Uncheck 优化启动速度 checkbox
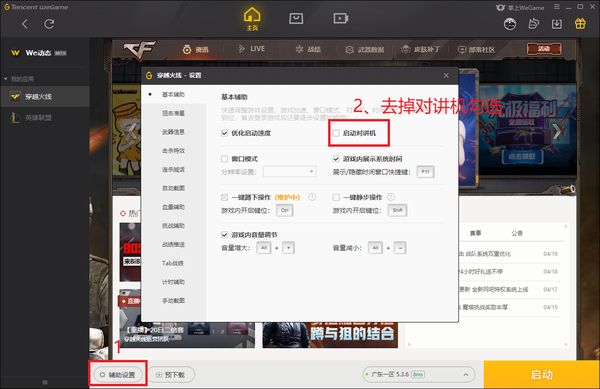This screenshot has width=600, height=389. coord(225,133)
